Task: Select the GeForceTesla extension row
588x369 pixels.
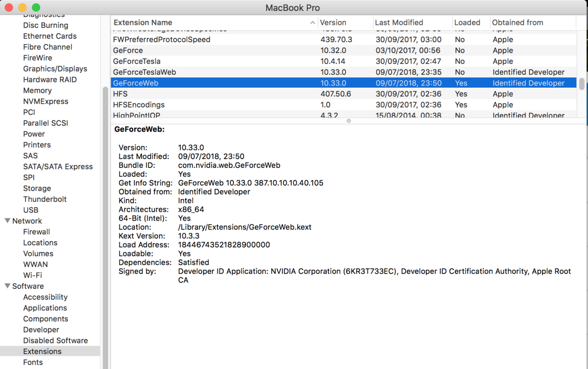Action: pyautogui.click(x=343, y=61)
